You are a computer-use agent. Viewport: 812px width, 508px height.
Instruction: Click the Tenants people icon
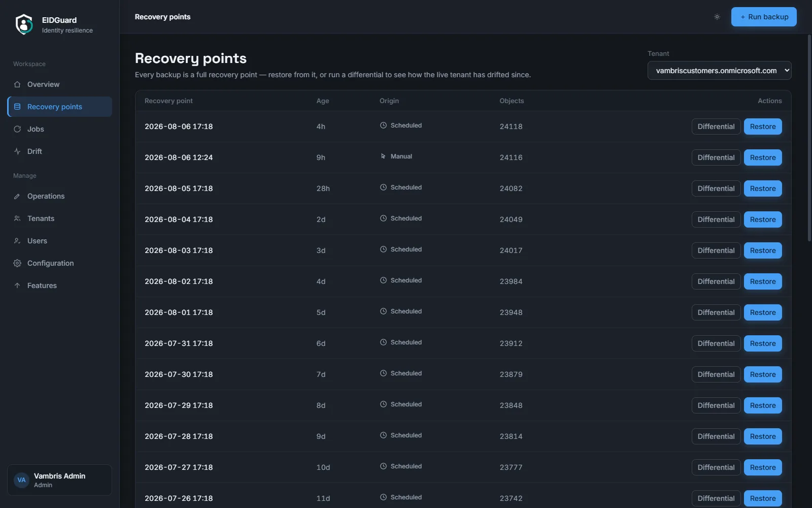coord(17,218)
